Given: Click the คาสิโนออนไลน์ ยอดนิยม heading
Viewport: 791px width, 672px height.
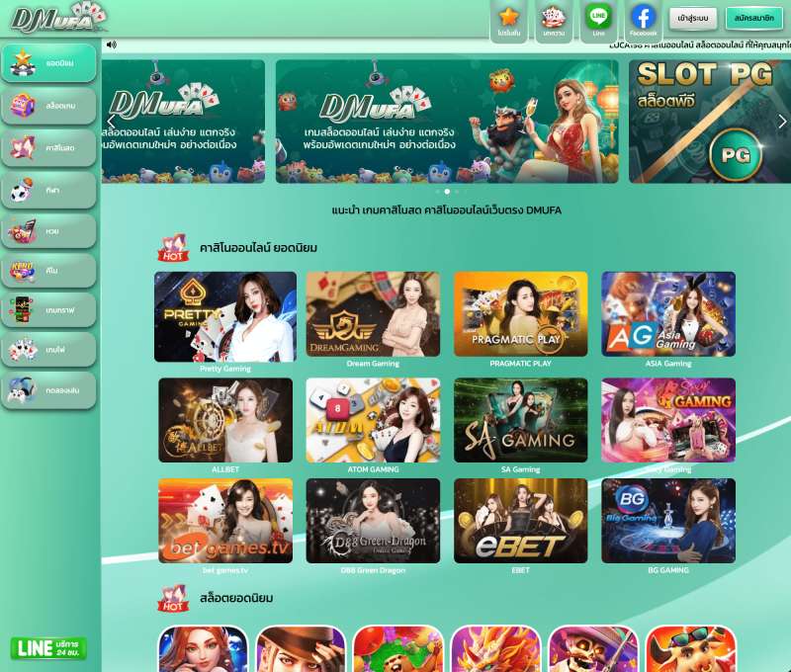Looking at the screenshot, I should [258, 248].
